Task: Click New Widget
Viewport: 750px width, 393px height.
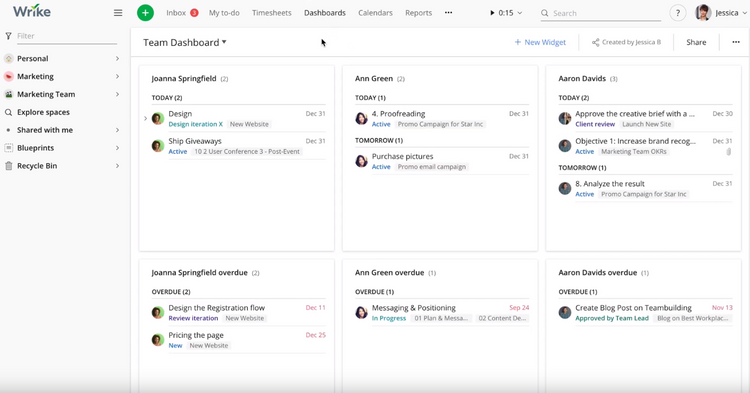Action: 540,42
